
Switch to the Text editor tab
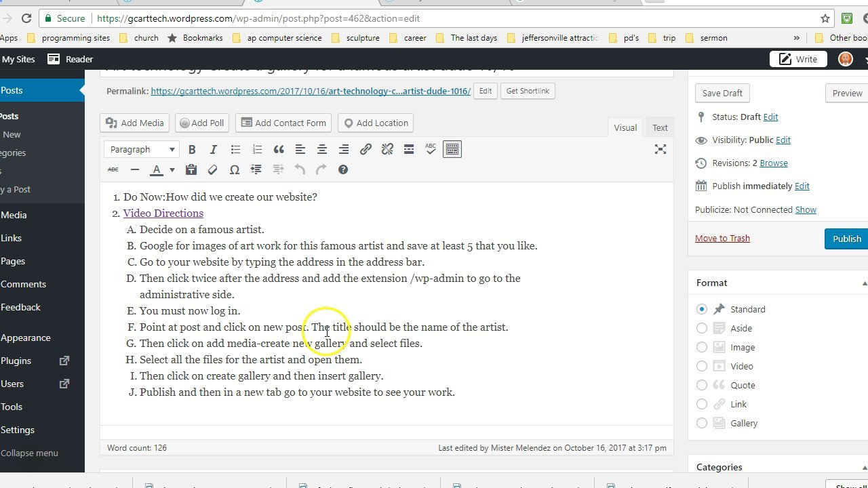pos(660,127)
